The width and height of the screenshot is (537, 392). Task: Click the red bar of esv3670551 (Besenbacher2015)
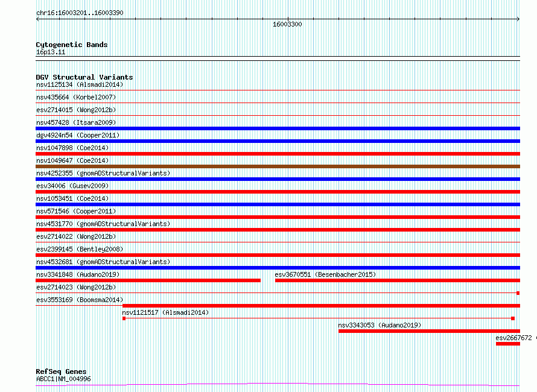[398, 280]
